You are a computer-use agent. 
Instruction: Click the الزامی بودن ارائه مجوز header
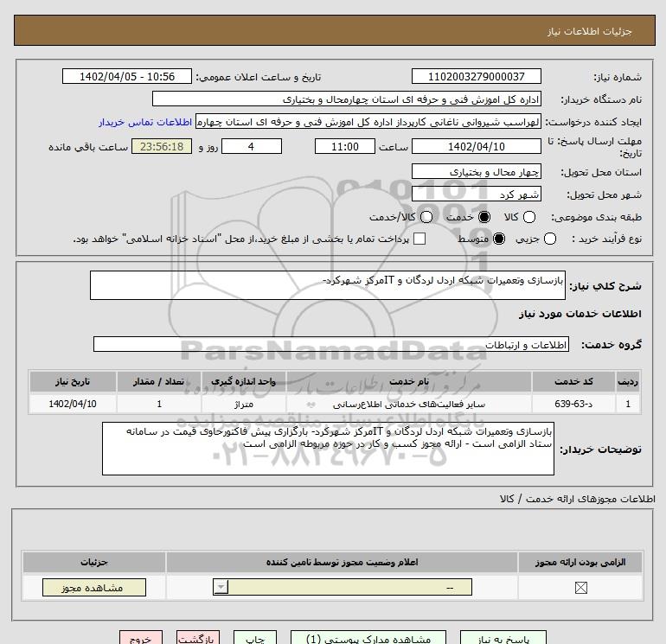click(580, 563)
